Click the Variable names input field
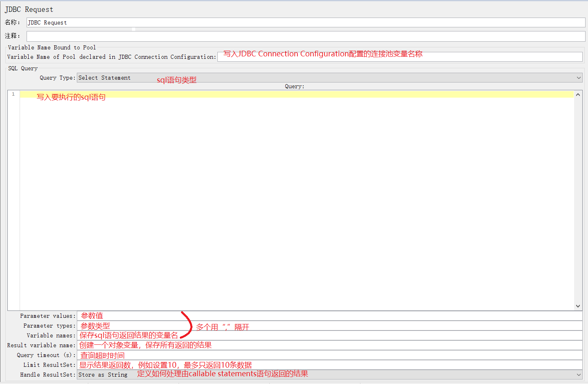This screenshot has height=384, width=588. coord(329,335)
